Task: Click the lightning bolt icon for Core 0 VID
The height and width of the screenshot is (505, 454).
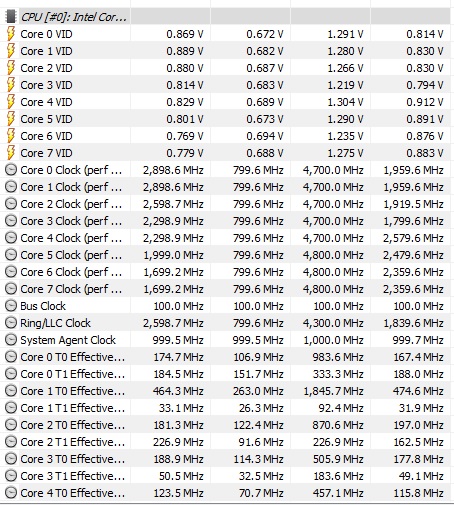Action: click(x=11, y=34)
